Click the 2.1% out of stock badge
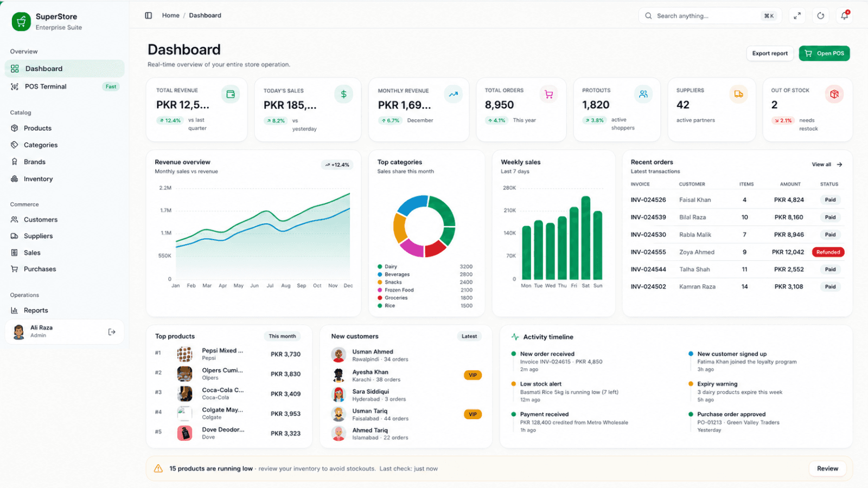This screenshot has width=868, height=488. [782, 121]
